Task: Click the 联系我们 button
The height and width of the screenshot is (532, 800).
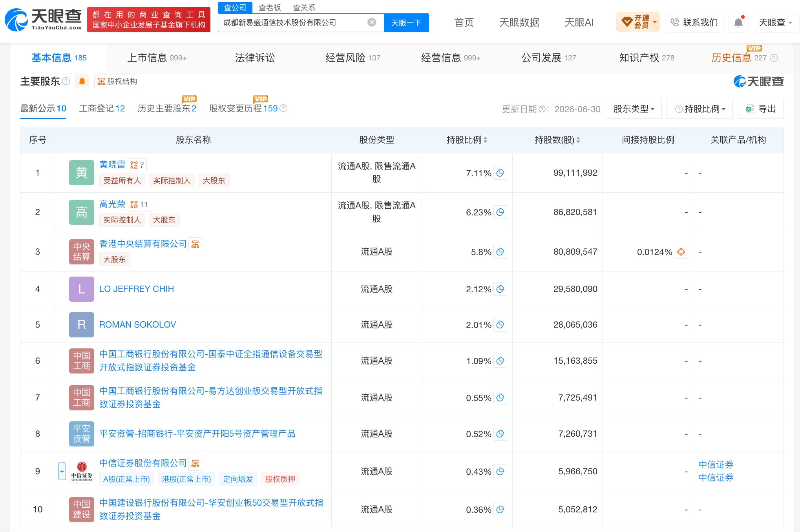Action: click(x=694, y=22)
